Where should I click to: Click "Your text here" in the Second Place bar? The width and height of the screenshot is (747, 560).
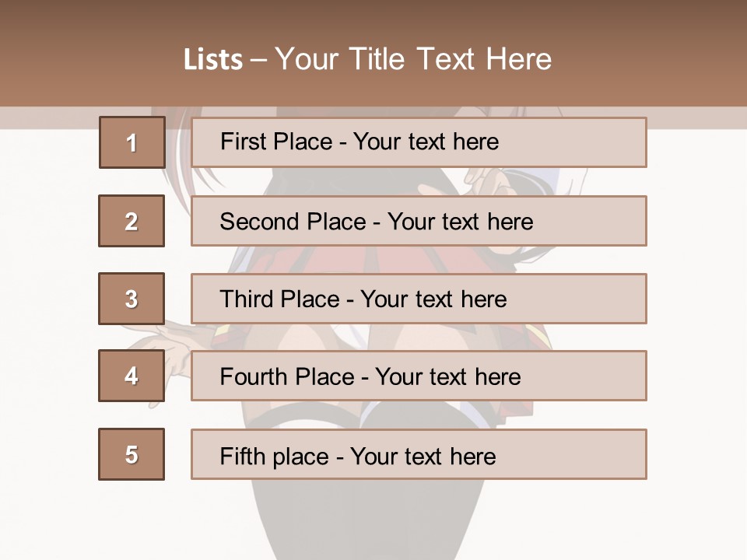pos(460,222)
